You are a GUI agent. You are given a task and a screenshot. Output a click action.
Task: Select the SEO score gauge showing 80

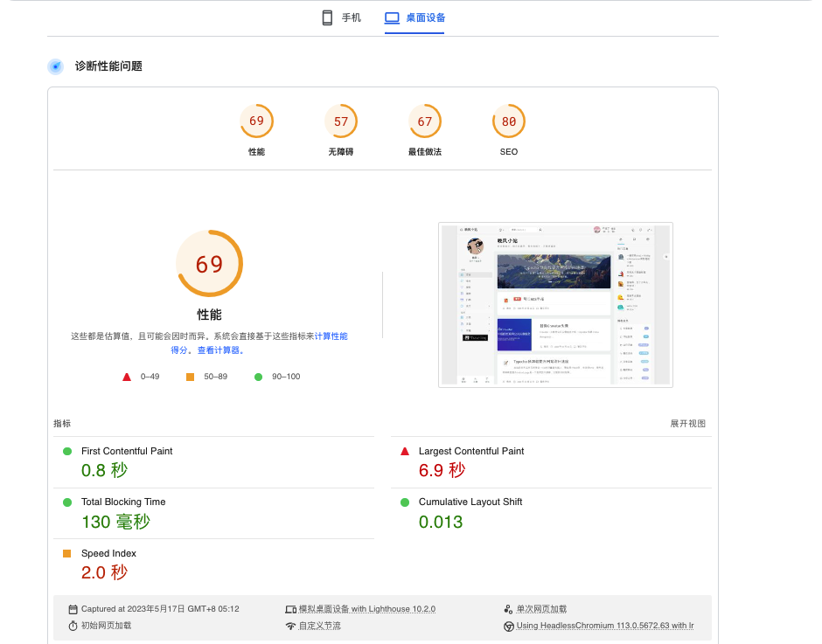coord(509,130)
